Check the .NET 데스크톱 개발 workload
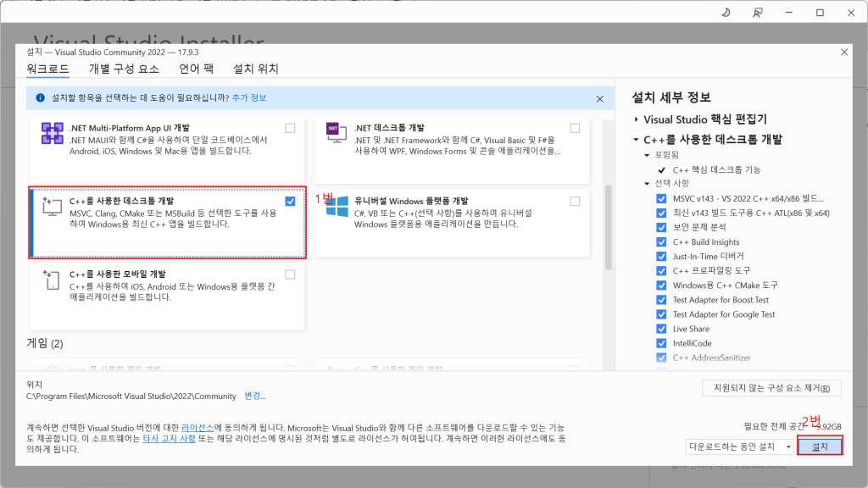 (x=576, y=129)
